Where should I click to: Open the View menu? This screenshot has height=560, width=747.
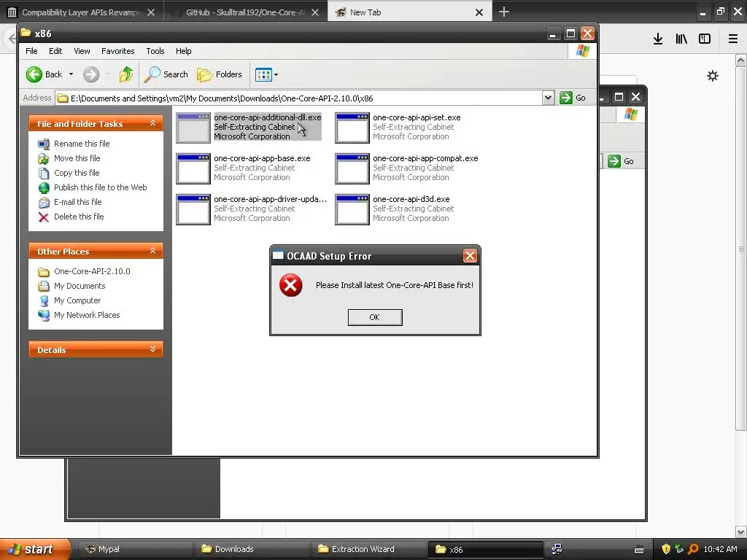(82, 51)
